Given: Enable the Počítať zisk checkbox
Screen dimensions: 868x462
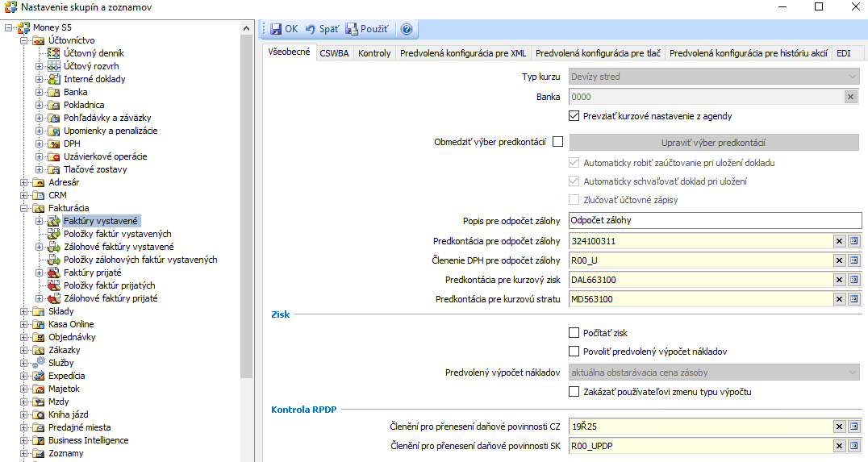Looking at the screenshot, I should tap(574, 333).
